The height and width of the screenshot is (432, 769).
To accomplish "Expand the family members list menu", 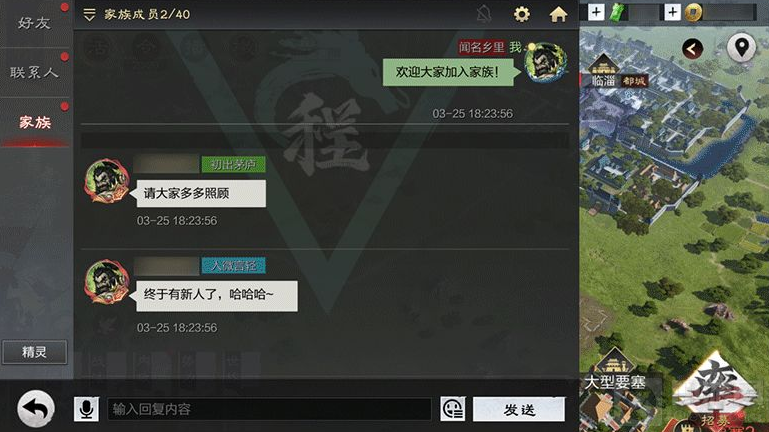I will click(89, 14).
